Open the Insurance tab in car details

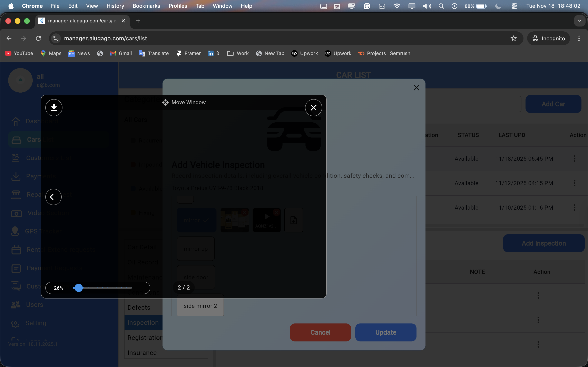pyautogui.click(x=142, y=353)
